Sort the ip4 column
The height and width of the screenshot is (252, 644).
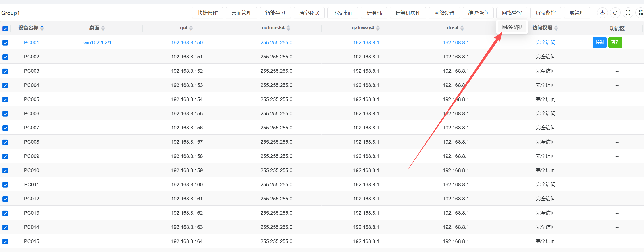coord(191,28)
